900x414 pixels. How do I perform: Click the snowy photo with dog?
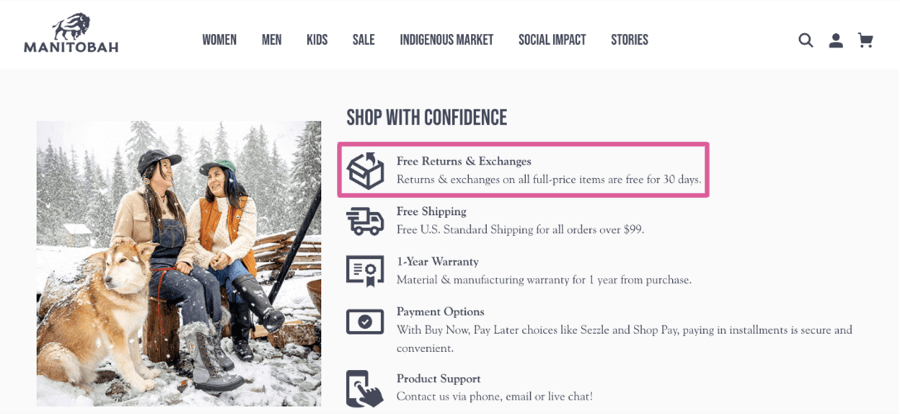pyautogui.click(x=179, y=264)
